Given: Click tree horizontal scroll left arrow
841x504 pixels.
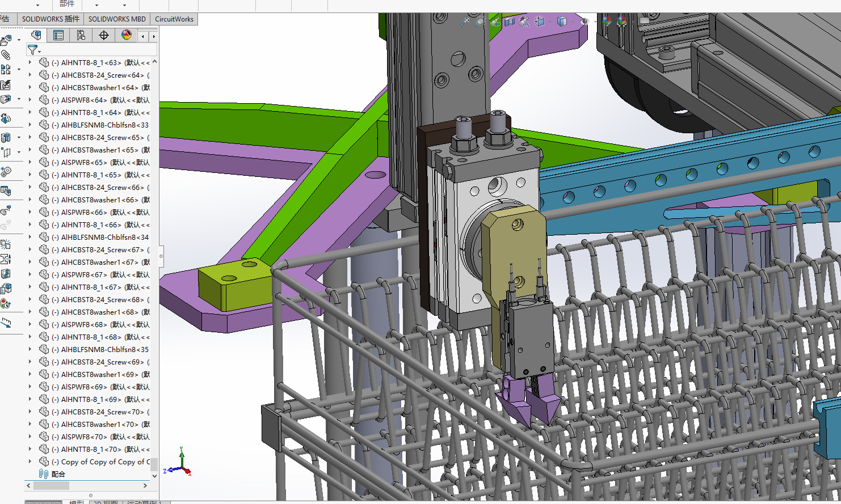Looking at the screenshot, I should point(28,486).
